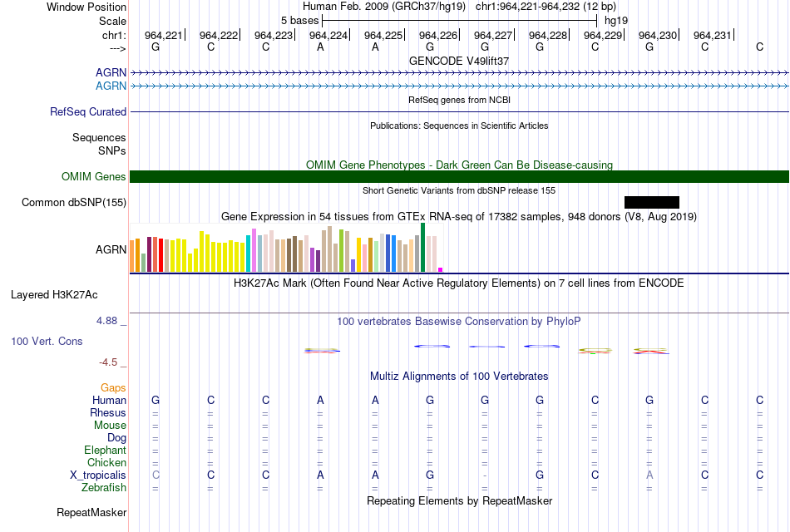Screen dimensions: 790x532
Task: Click the Layered H3K27Ac track label
Action: 54,295
